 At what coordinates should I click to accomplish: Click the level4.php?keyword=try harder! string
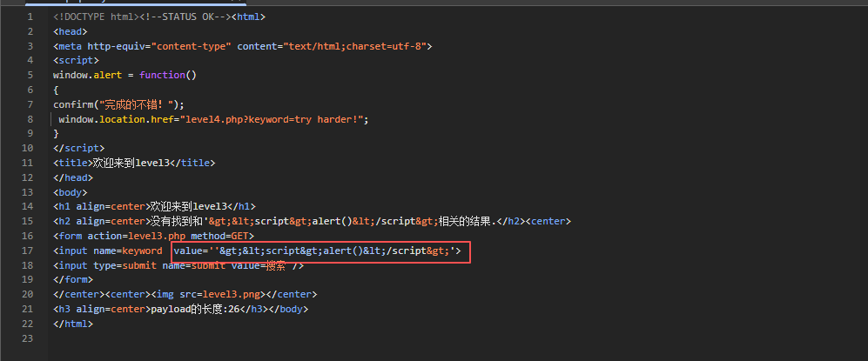(x=272, y=119)
